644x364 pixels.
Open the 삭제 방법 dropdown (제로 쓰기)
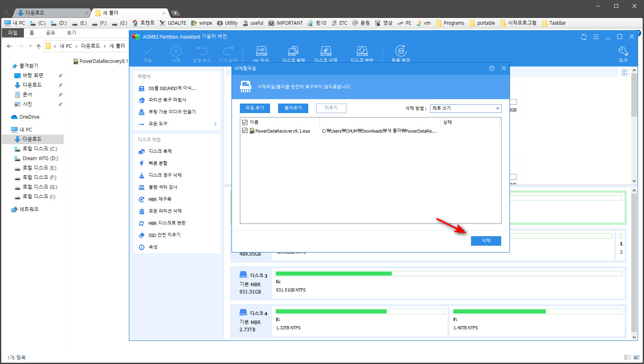point(465,108)
